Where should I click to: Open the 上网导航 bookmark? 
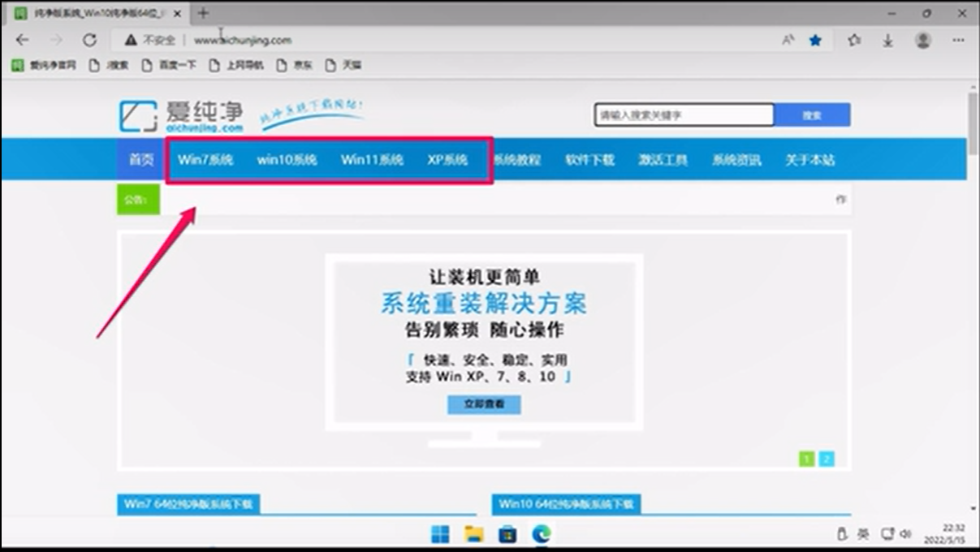pyautogui.click(x=236, y=66)
